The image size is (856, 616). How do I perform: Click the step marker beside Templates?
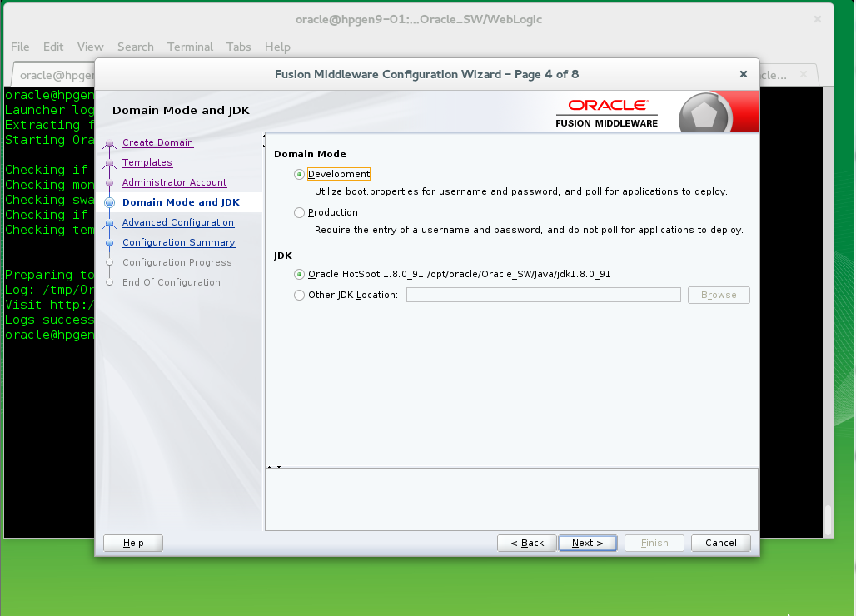pyautogui.click(x=109, y=162)
